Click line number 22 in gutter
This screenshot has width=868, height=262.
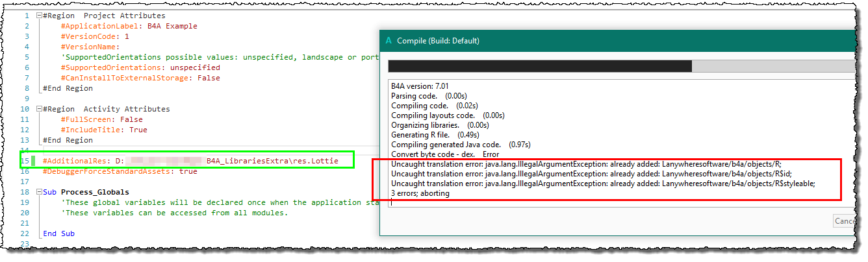[x=25, y=233]
